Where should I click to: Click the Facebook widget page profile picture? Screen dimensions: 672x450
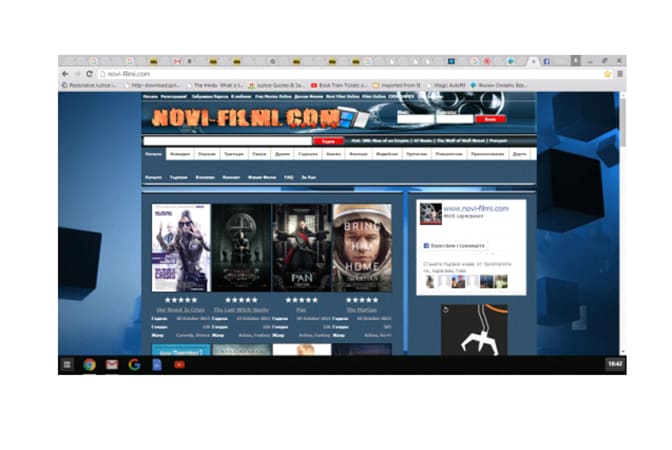click(x=430, y=214)
